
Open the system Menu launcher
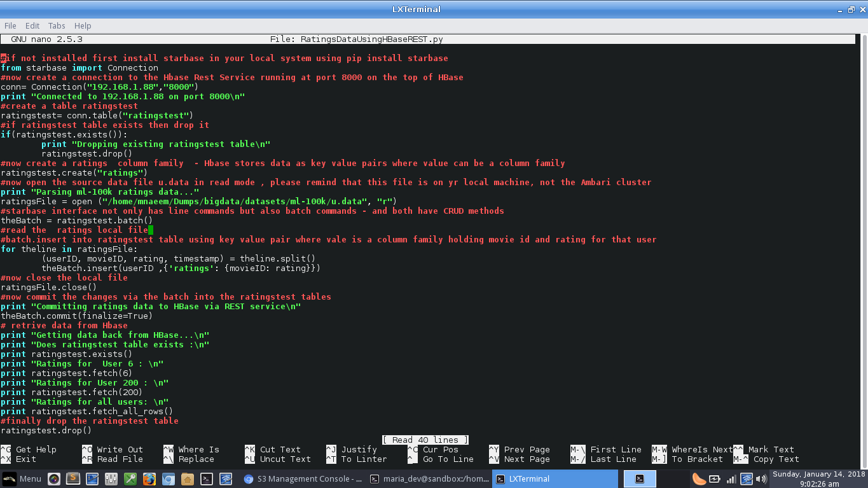[22, 478]
